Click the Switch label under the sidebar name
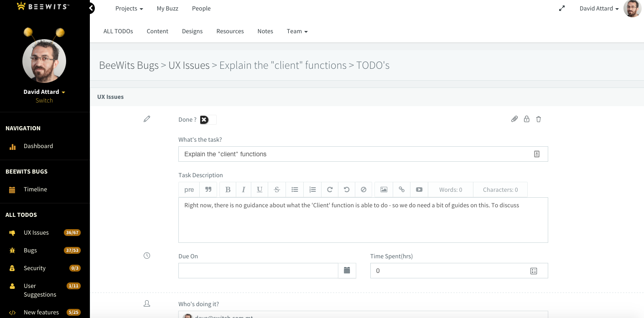Image resolution: width=644 pixels, height=318 pixels. coord(44,100)
